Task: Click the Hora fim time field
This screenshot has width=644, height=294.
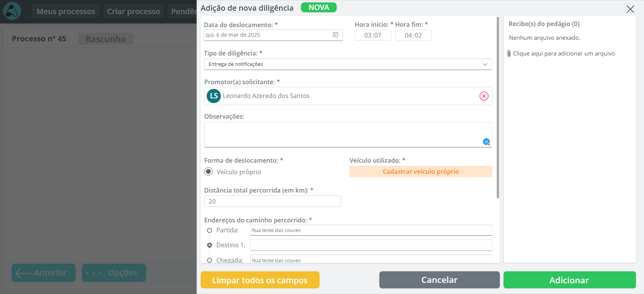Action: (413, 35)
